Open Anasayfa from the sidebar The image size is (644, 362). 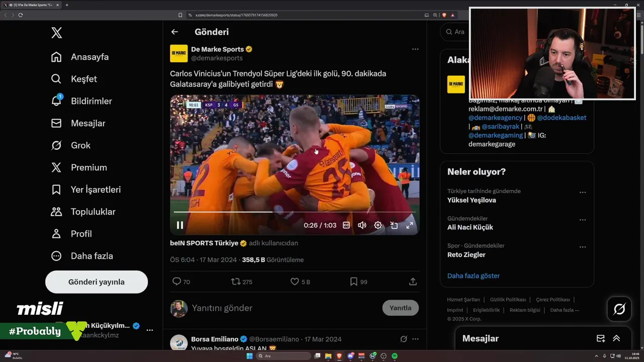tap(80, 57)
